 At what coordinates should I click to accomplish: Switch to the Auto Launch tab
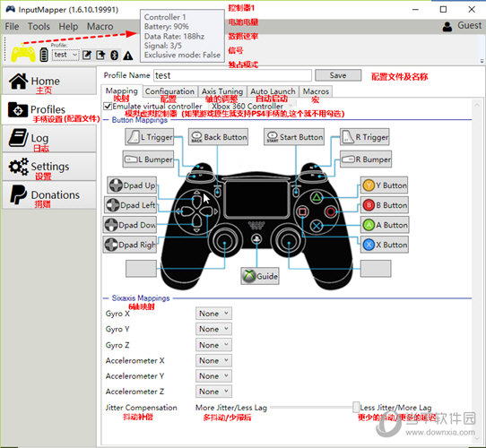[273, 91]
